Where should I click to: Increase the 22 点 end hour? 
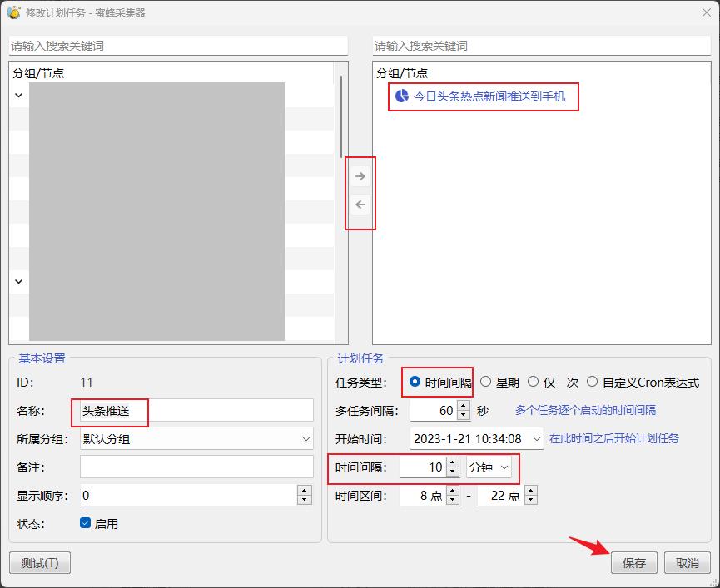tap(531, 491)
